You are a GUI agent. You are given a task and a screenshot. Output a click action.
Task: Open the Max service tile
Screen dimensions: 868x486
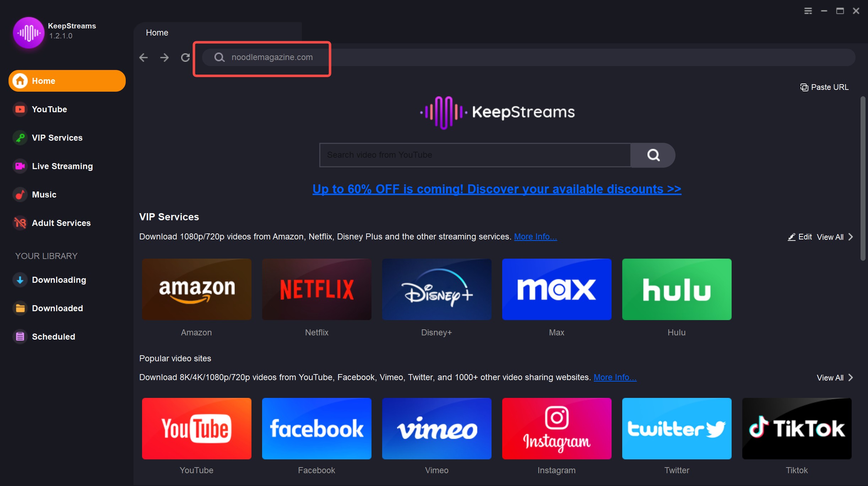pyautogui.click(x=557, y=289)
